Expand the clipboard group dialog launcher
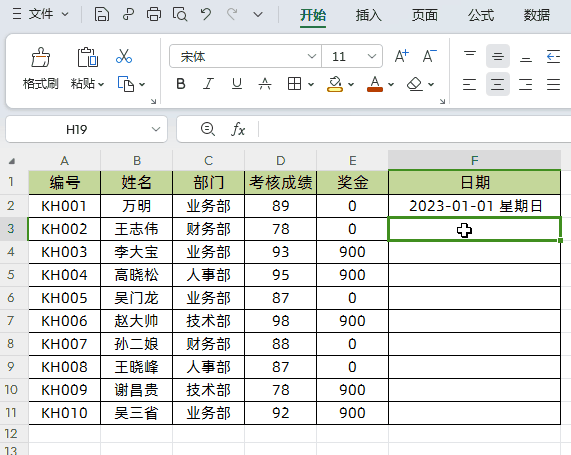Screen dimensions: 571x455 pyautogui.click(x=153, y=102)
